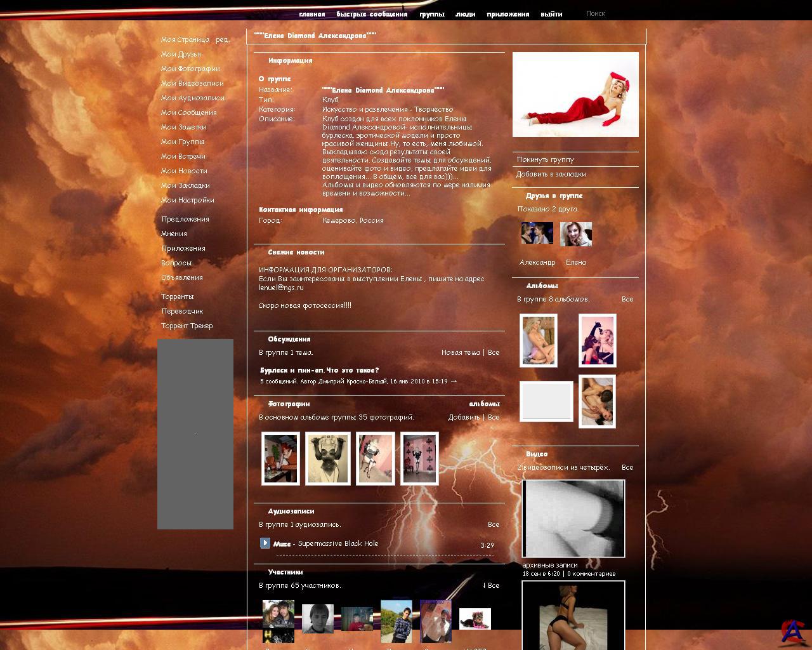Screen dimensions: 812x650
Task: Open the first photo in Фотографии
Action: click(280, 458)
